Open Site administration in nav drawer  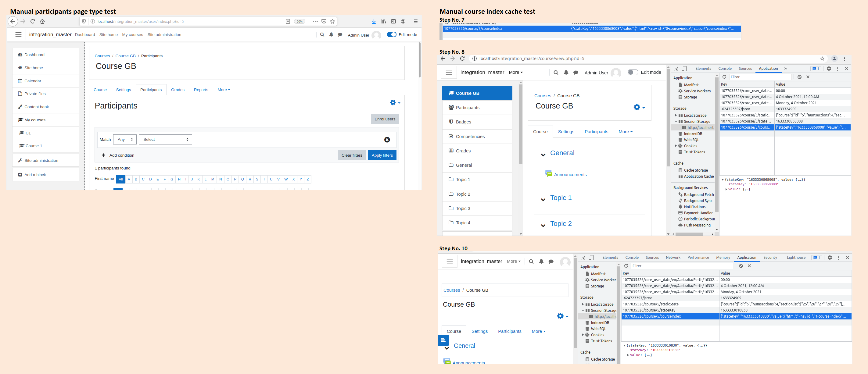tap(45, 161)
